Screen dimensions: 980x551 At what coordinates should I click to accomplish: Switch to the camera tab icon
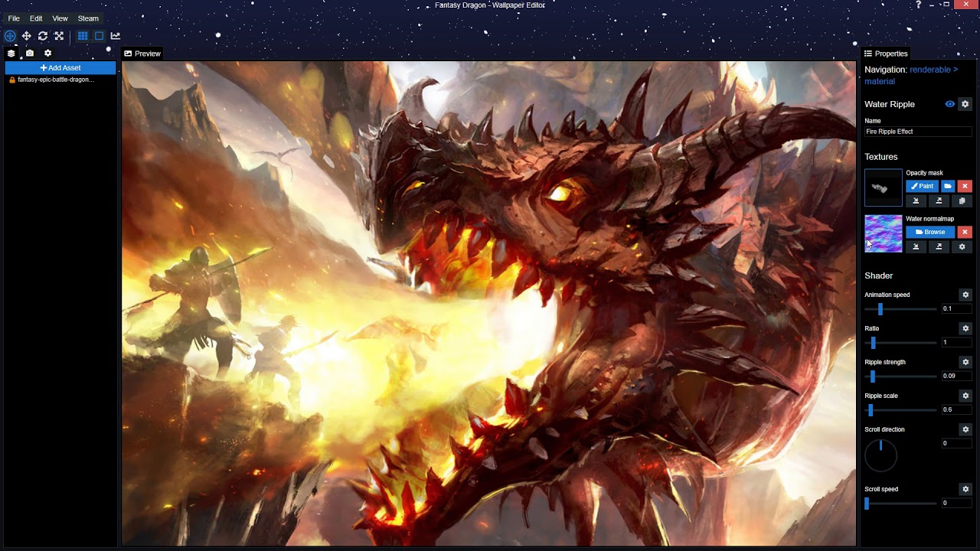pyautogui.click(x=30, y=54)
